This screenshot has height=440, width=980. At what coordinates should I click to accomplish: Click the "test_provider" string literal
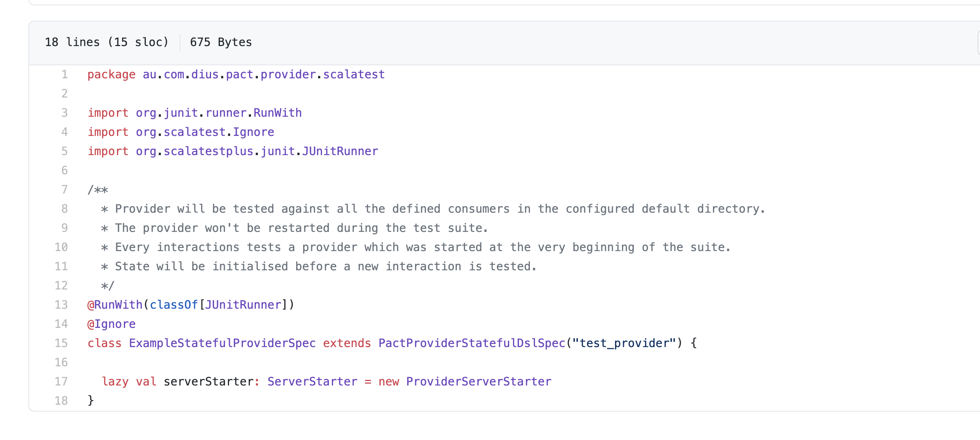pyautogui.click(x=624, y=343)
